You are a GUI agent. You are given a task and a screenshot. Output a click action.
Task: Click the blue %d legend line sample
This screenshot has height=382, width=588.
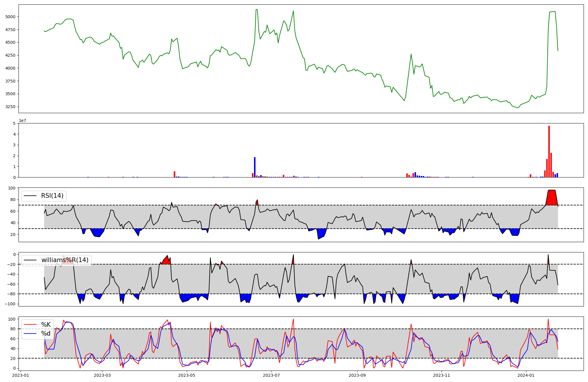[x=30, y=334]
